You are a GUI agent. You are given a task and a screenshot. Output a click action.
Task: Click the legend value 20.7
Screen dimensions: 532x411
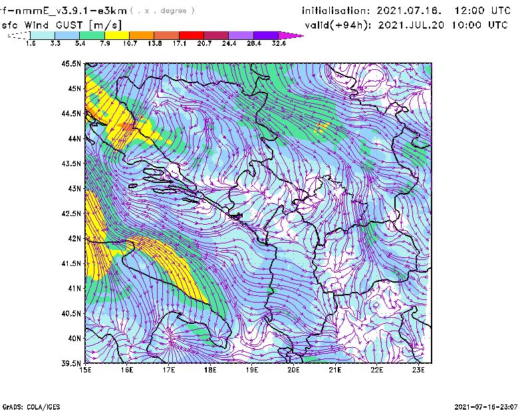204,43
